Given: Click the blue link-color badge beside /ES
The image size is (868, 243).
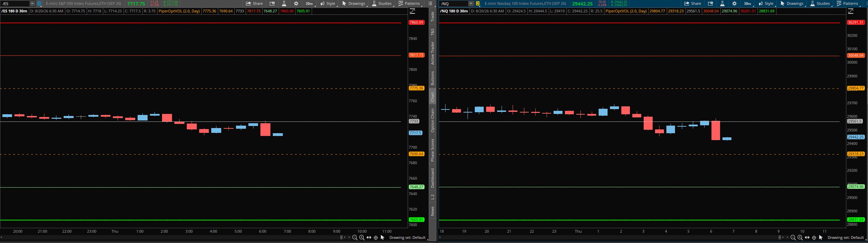Looking at the screenshot, I should coord(39,3).
